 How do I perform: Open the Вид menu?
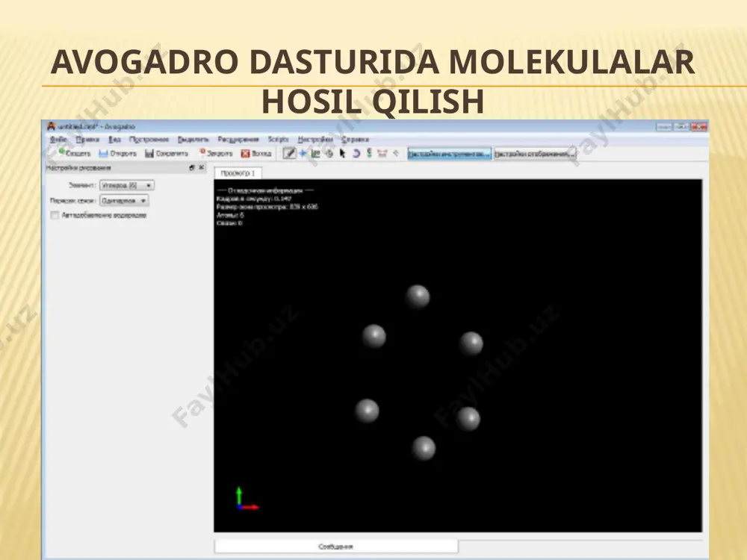pos(114,140)
